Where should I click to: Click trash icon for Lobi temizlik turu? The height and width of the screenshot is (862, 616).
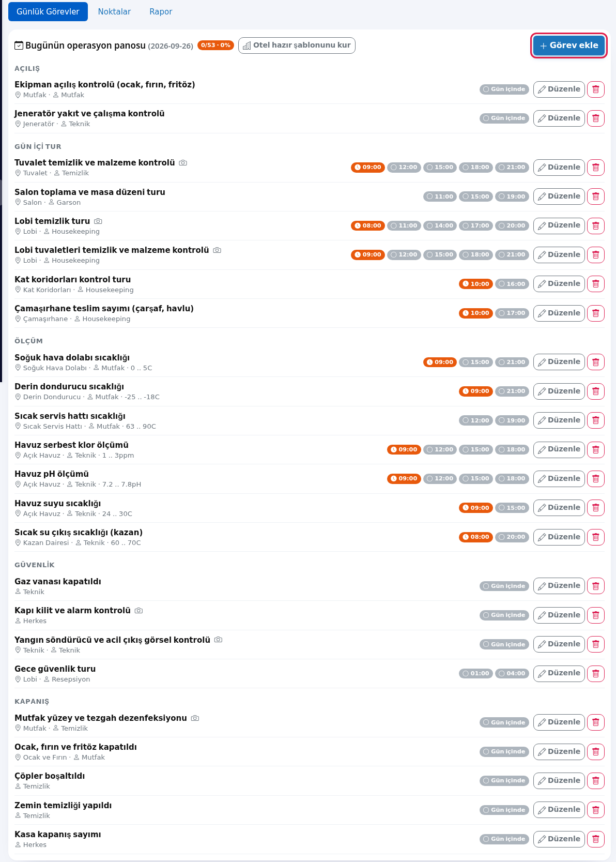tap(595, 225)
